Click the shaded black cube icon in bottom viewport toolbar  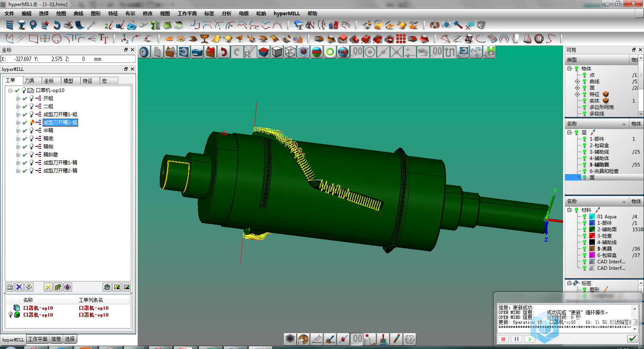(290, 339)
